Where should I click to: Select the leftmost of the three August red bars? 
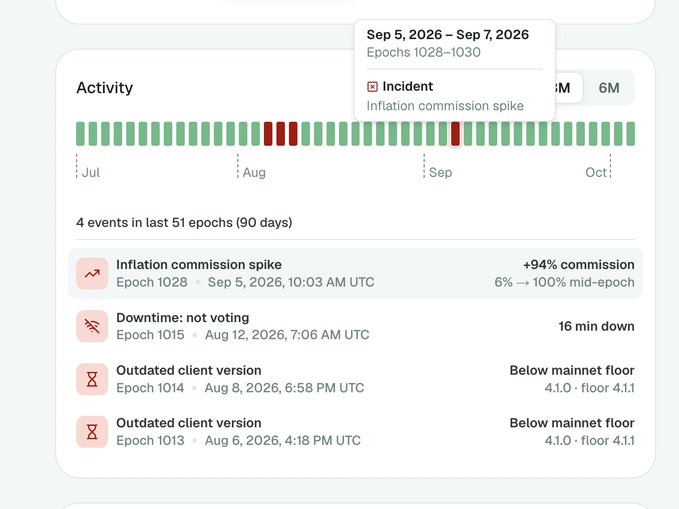click(x=268, y=134)
